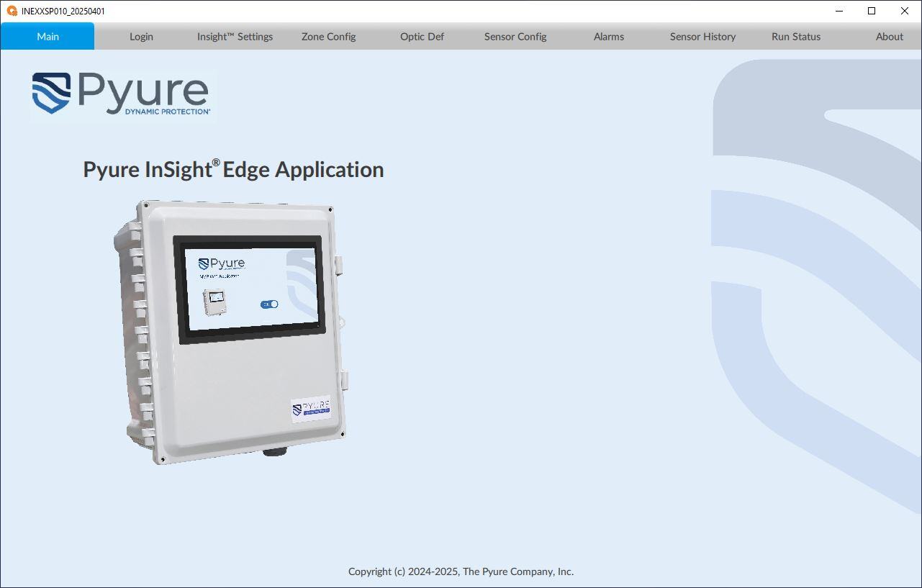922x588 pixels.
Task: View the Alarms tab
Action: 609,36
